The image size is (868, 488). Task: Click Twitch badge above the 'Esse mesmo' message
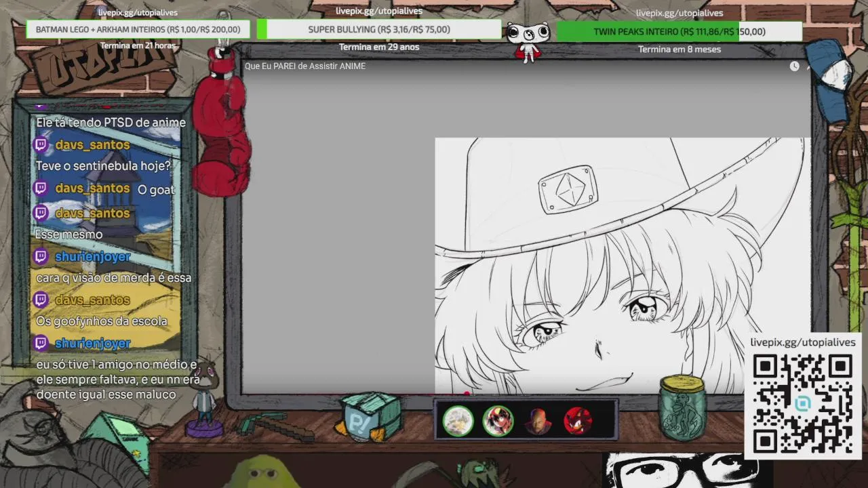pyautogui.click(x=41, y=213)
